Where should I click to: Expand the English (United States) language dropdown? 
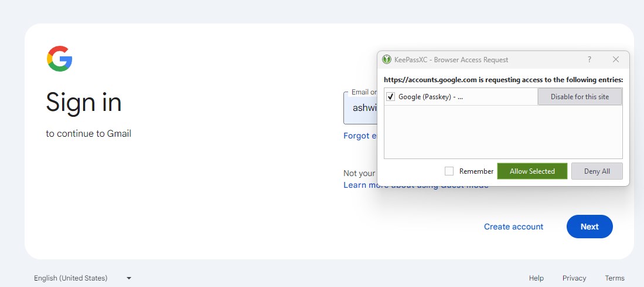pos(82,278)
